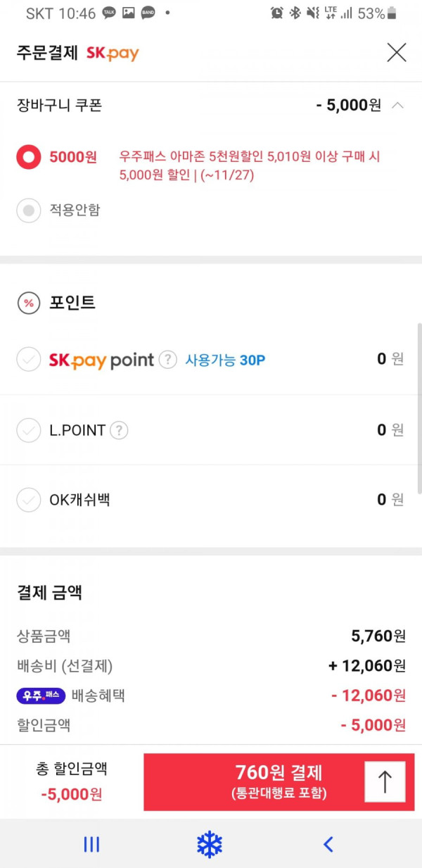The height and width of the screenshot is (868, 422).
Task: Select the 적용안함 no-coupon radio option
Action: coord(28,210)
